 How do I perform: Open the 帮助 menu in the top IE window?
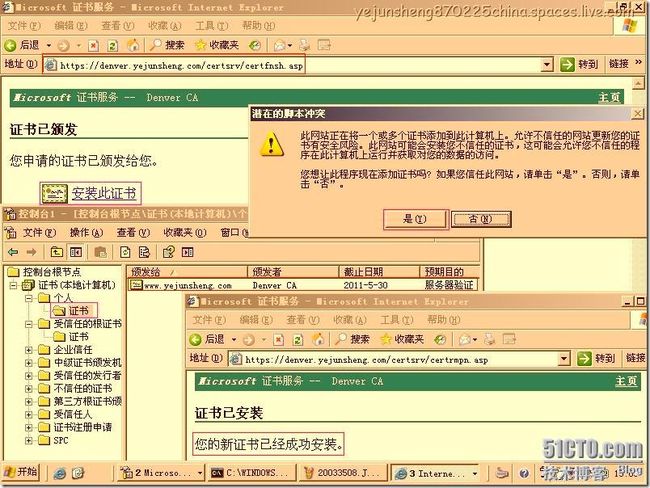pos(258,26)
